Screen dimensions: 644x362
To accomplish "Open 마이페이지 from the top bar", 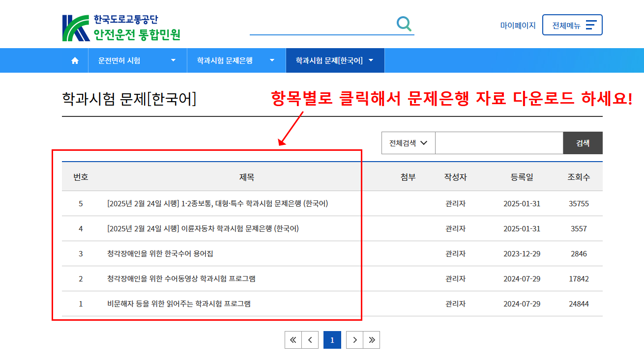I will (x=518, y=25).
